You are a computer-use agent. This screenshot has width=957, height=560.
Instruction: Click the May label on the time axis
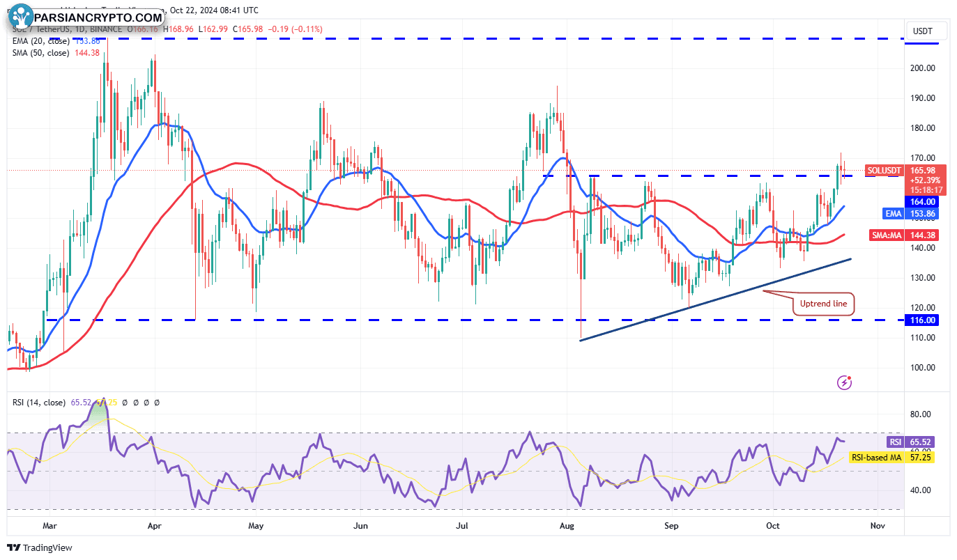(x=256, y=527)
